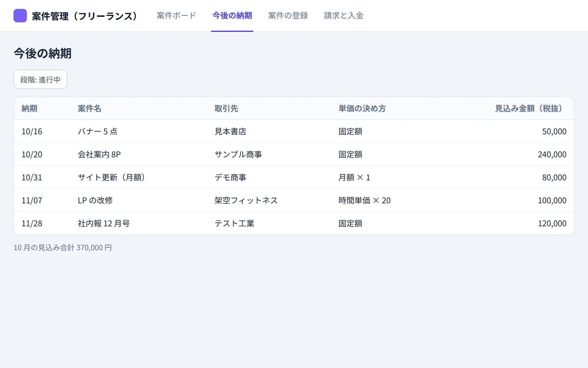Click the amount 100,000
The width and height of the screenshot is (588, 368).
552,200
